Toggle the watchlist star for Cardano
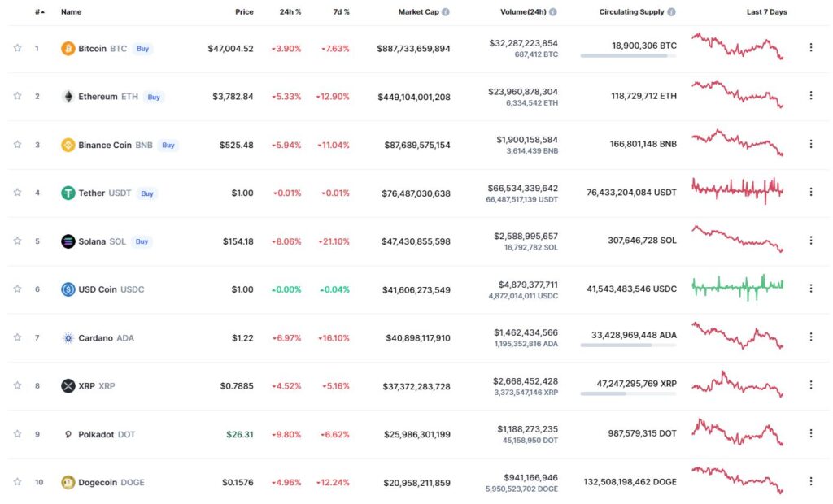 (18, 337)
